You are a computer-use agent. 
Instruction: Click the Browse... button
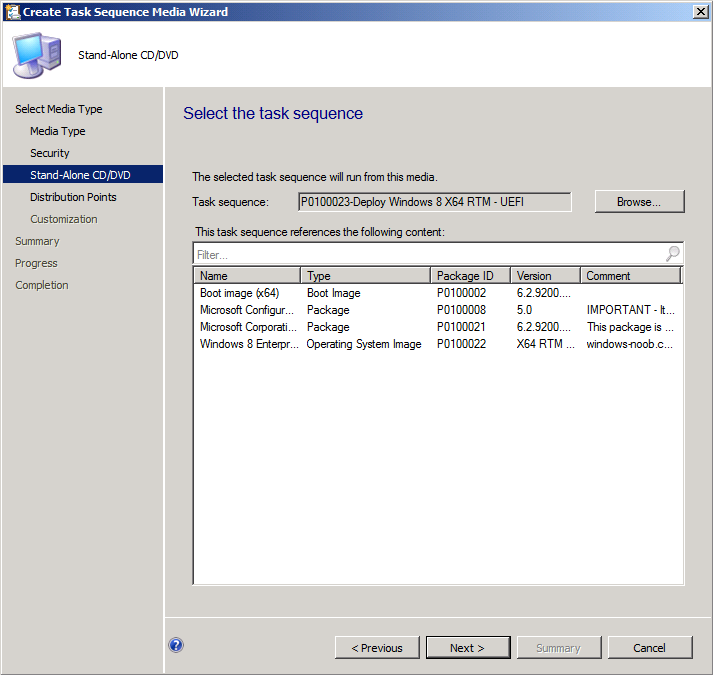click(639, 201)
